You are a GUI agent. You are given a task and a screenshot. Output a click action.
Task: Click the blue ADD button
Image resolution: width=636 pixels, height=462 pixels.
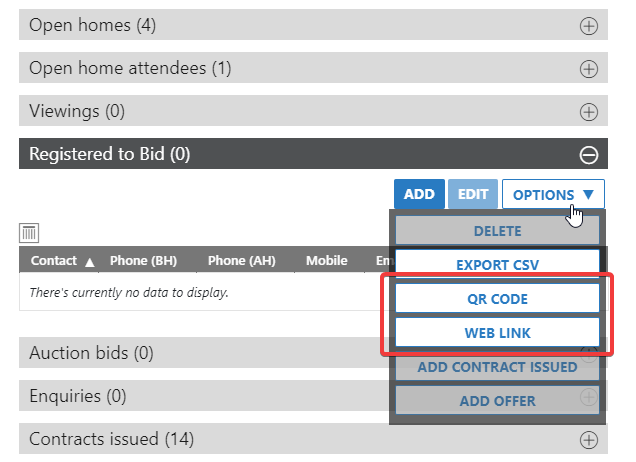point(419,195)
